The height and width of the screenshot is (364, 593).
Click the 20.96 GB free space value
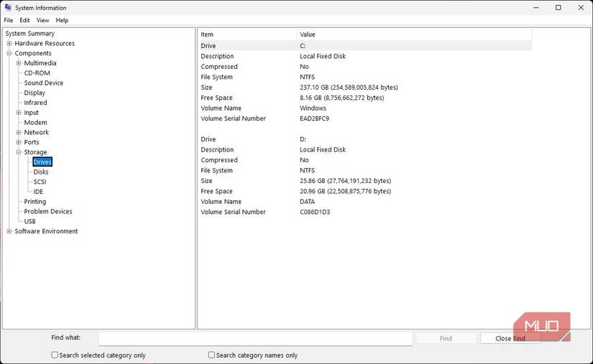coord(345,191)
